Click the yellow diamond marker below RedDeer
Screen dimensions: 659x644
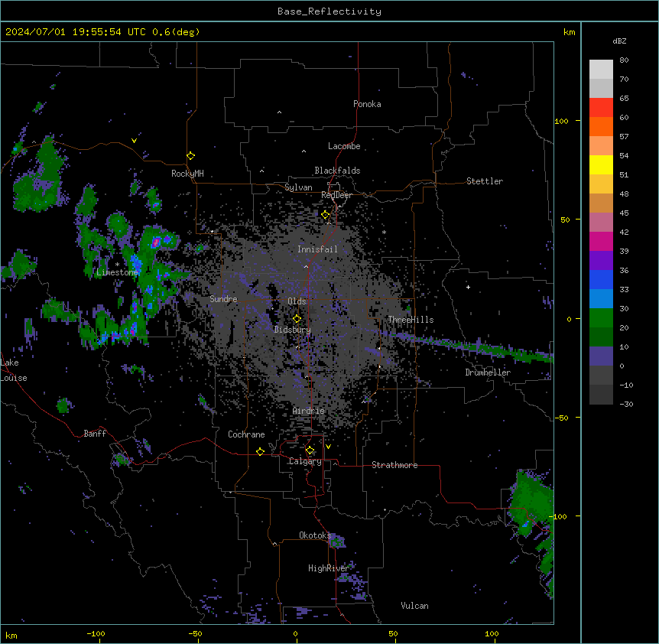coord(325,215)
